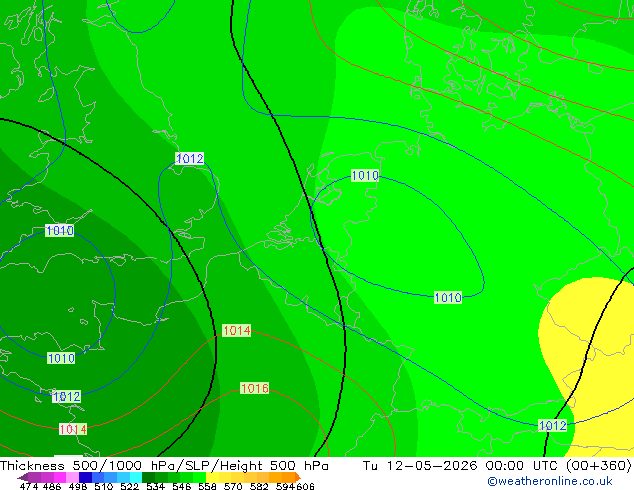Screen dimensions: 634x490
Task: Click the 570 legend value
Action: 233,486
